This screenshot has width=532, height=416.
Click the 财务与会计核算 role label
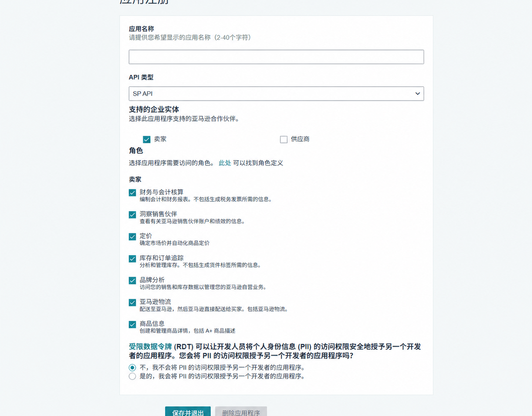pos(161,192)
